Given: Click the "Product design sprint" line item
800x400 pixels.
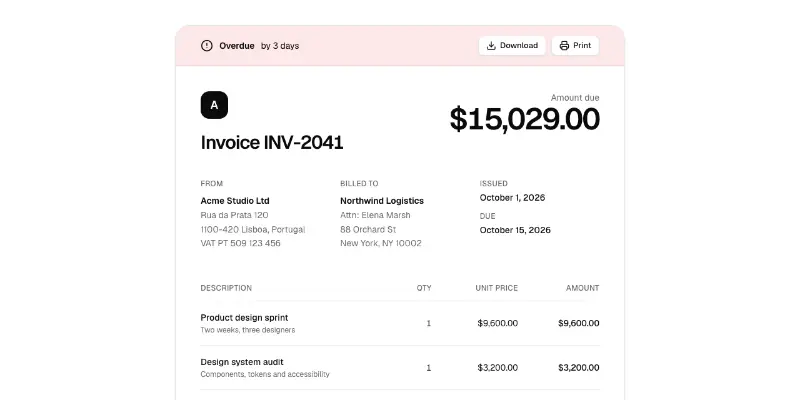Looking at the screenshot, I should tap(244, 318).
